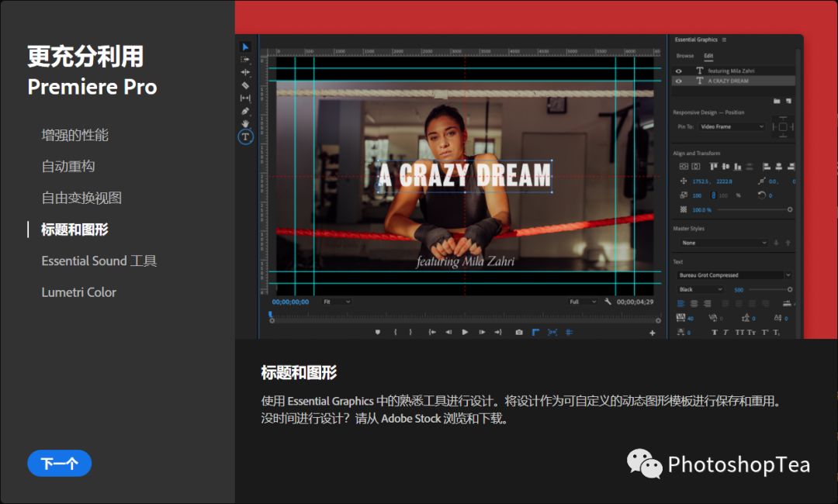Select the Slip tool
Viewport: 838px width, 504px height.
(245, 98)
